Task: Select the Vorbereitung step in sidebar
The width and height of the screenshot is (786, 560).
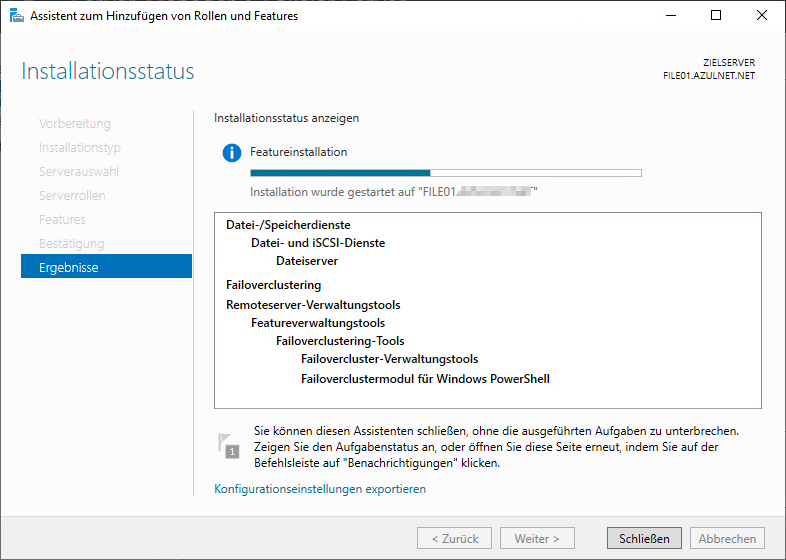Action: click(x=75, y=124)
